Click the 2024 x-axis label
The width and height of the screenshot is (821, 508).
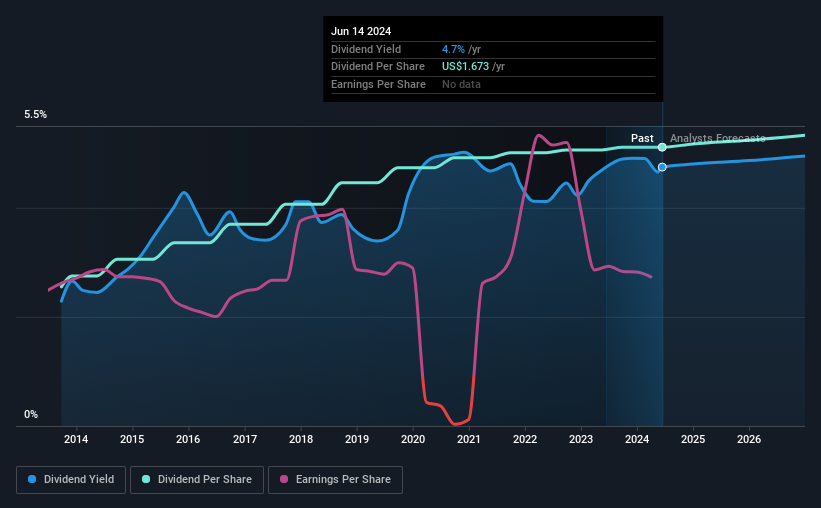[x=637, y=439]
